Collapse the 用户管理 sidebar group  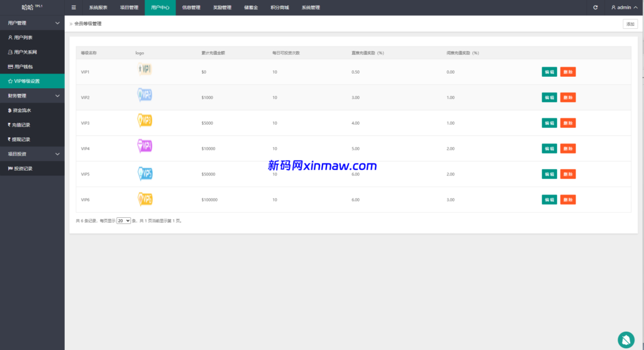point(32,23)
